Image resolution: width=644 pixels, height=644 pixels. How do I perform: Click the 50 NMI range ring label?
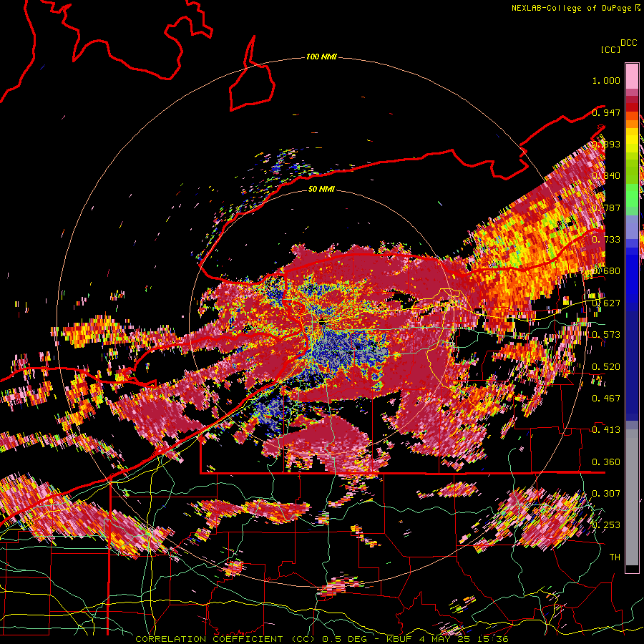[x=321, y=189]
